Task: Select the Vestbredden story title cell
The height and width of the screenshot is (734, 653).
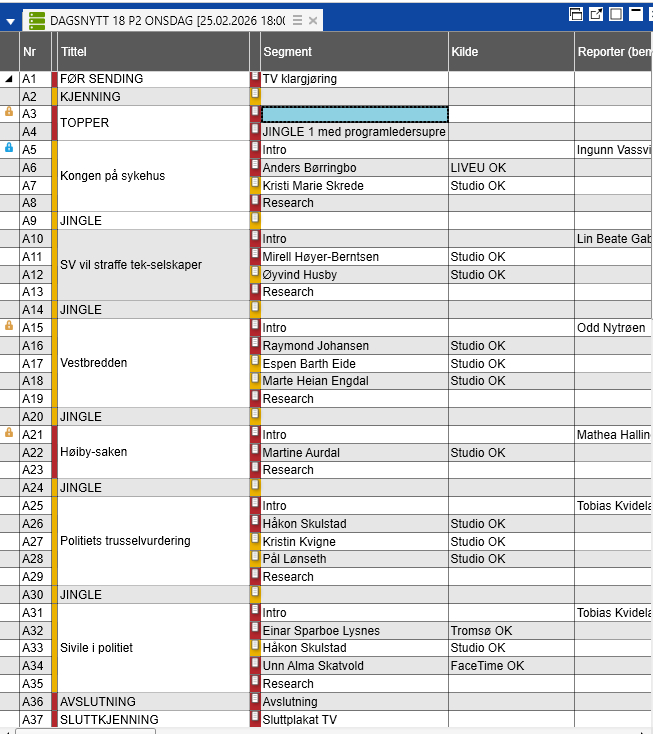Action: (150, 363)
